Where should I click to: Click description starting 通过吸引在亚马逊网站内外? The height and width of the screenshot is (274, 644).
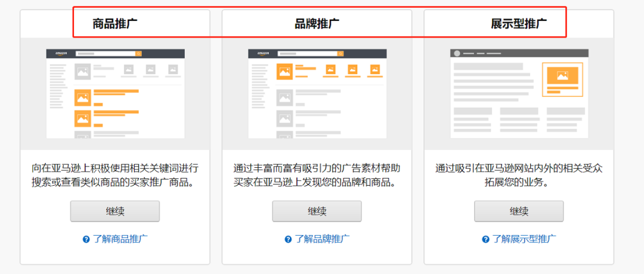[x=519, y=176]
